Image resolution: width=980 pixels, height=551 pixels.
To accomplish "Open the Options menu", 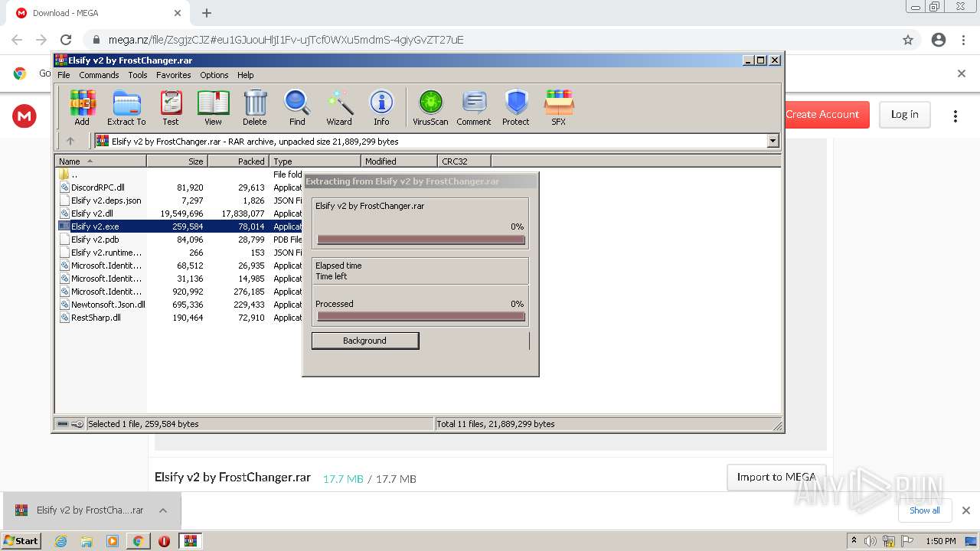I will pyautogui.click(x=214, y=75).
